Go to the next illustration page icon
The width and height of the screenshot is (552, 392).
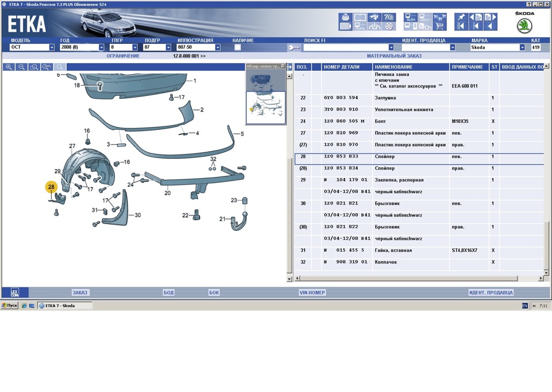[490, 17]
